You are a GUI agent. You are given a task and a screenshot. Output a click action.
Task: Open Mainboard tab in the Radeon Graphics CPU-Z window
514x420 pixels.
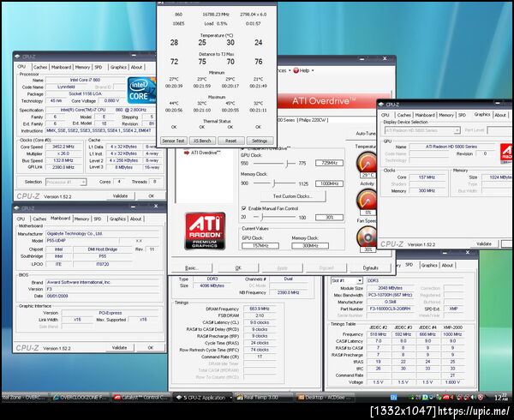pyautogui.click(x=425, y=115)
